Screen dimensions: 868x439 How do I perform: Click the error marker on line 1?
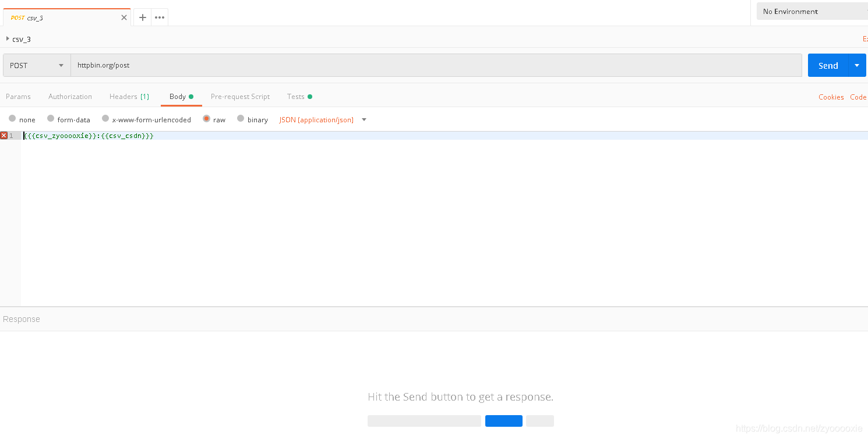pos(3,136)
